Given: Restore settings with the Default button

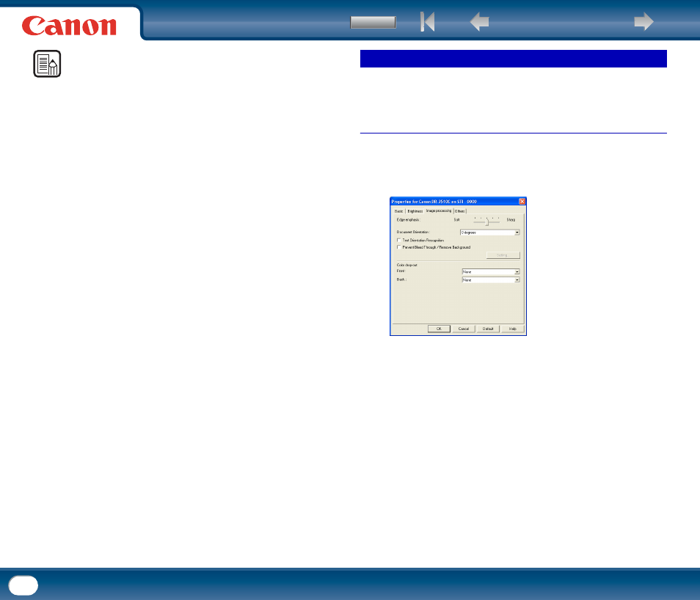Looking at the screenshot, I should pos(488,329).
